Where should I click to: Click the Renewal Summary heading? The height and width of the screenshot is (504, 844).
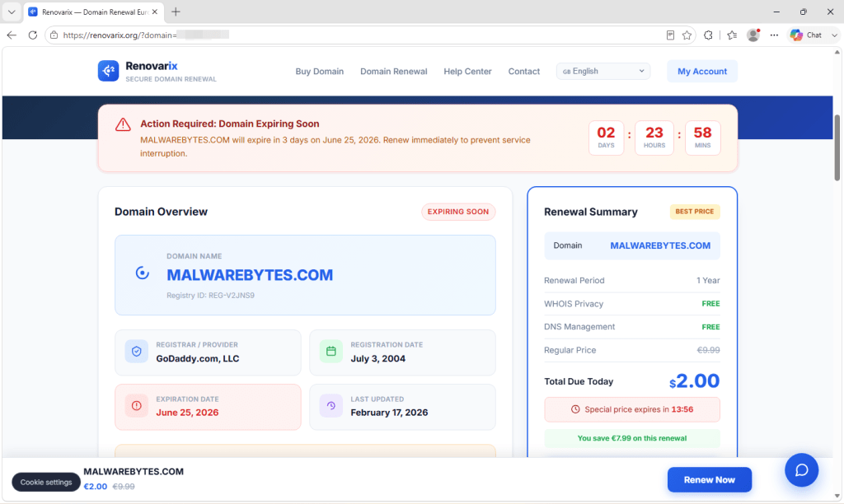(x=590, y=212)
